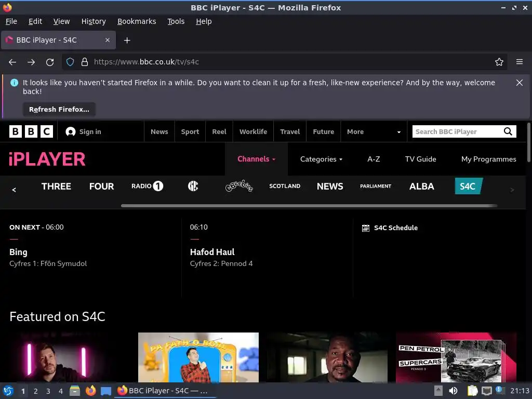
Task: Launch Firefox from taskbar quick launcher
Action: coord(90,391)
